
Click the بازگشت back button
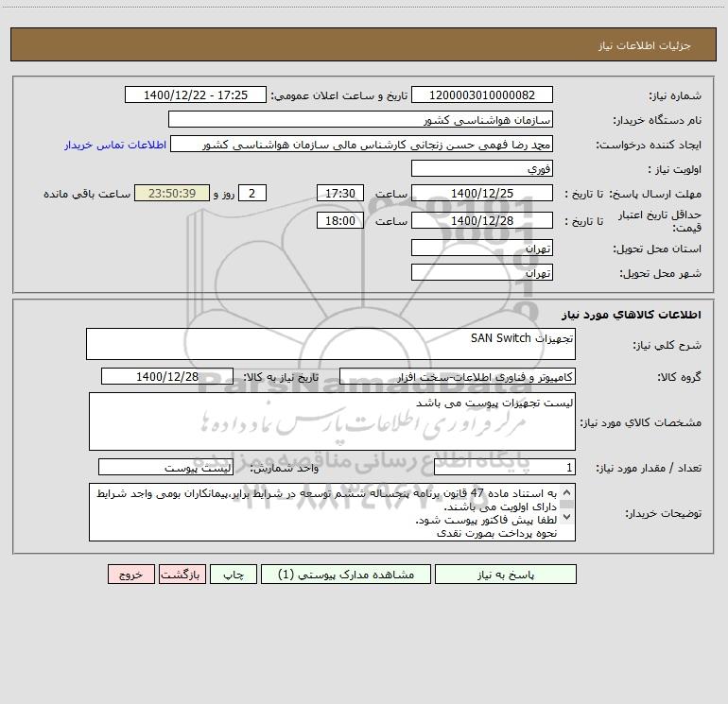[x=182, y=575]
